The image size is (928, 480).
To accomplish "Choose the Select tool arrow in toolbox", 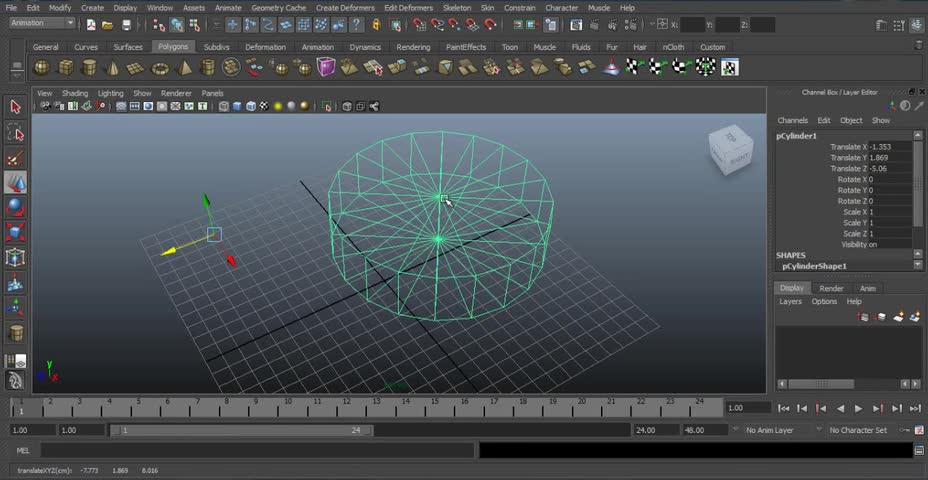I will 15,107.
